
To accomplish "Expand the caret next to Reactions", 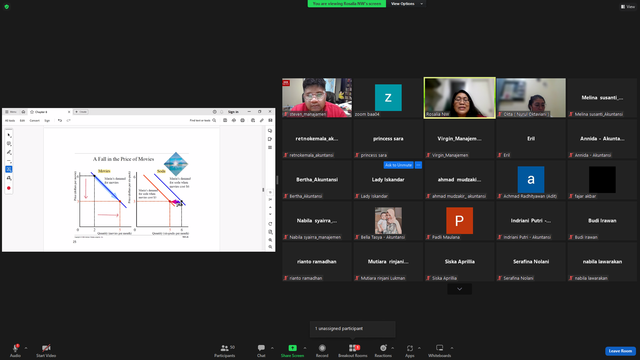I will 393,348.
